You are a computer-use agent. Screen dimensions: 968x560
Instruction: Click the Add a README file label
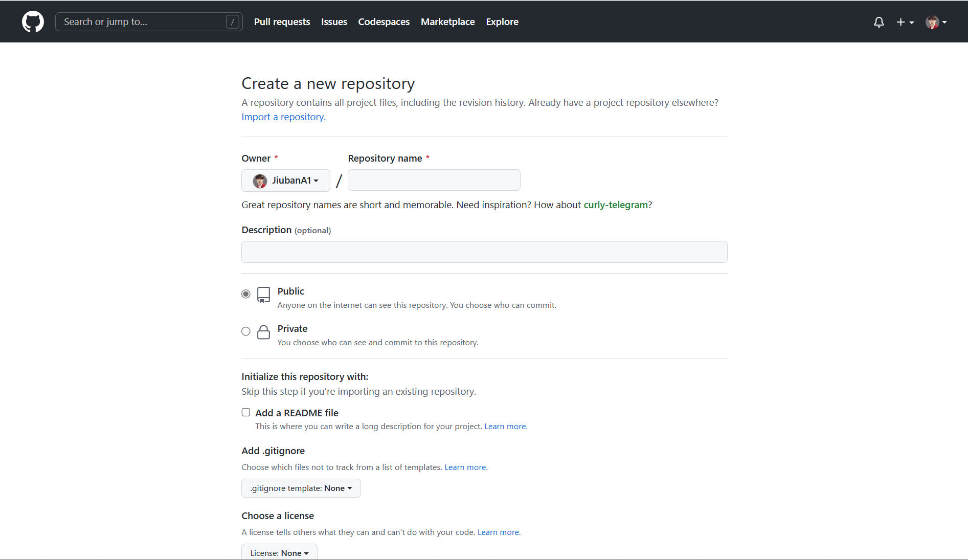297,413
